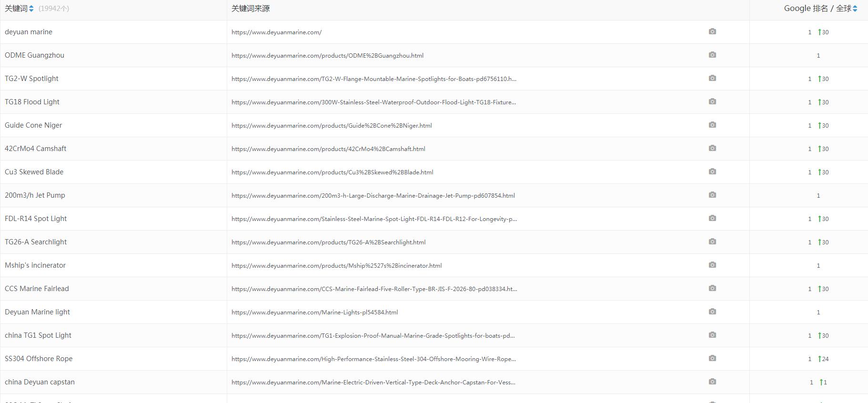The height and width of the screenshot is (403, 868).
Task: Open Vertical Deck Anchor Capstan link
Action: click(373, 383)
